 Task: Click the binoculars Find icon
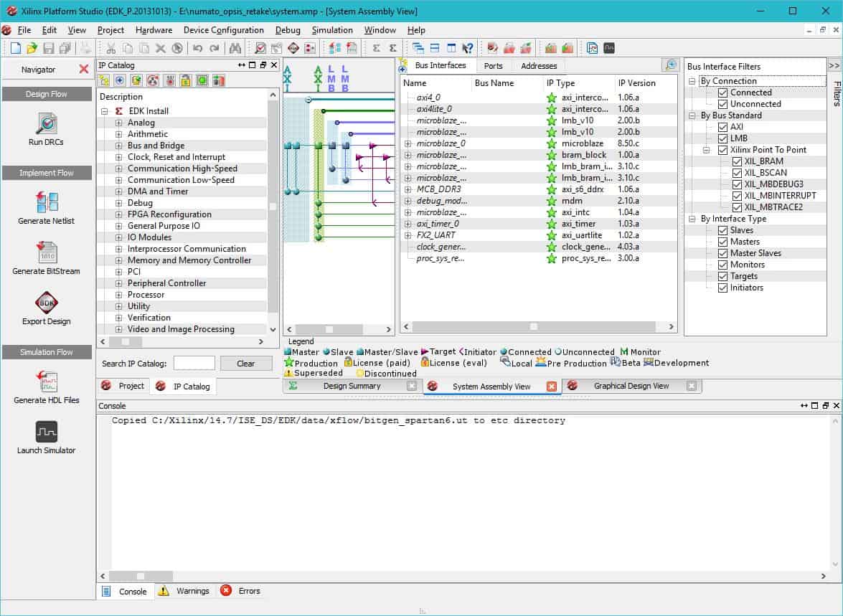coord(235,48)
